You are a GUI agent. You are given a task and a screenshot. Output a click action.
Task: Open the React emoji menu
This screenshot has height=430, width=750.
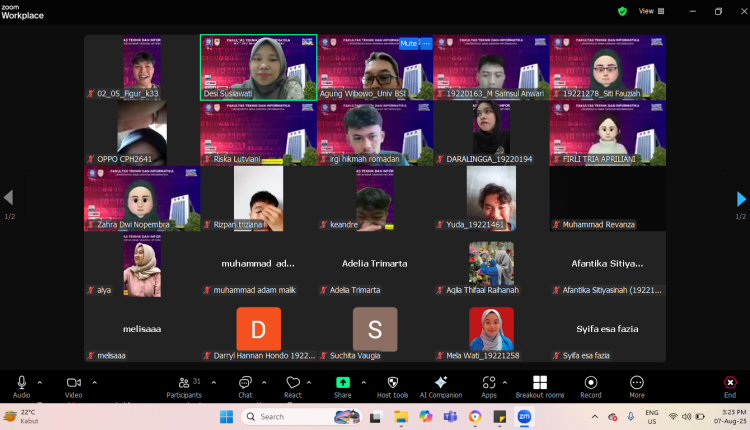[293, 387]
